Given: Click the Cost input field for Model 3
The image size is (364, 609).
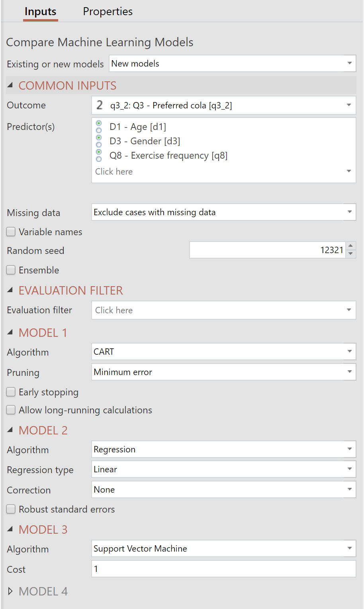Looking at the screenshot, I should coord(223,569).
